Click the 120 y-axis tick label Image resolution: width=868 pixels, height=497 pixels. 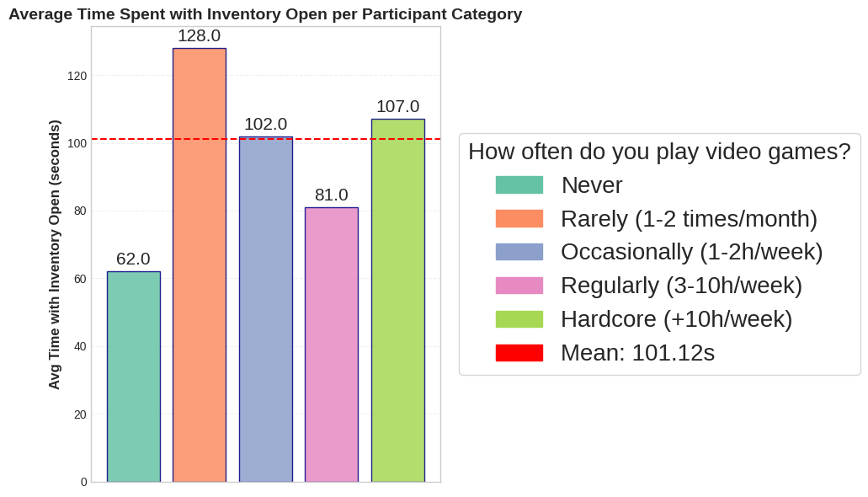(x=77, y=76)
